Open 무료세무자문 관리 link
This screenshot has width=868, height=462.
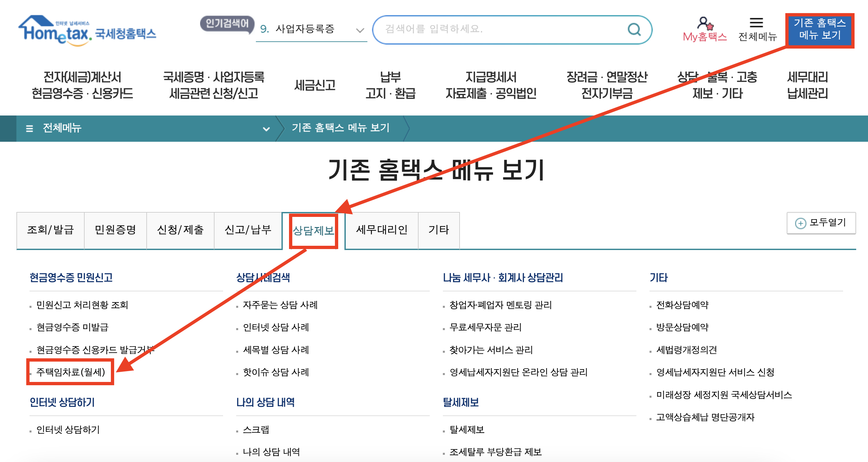(486, 327)
